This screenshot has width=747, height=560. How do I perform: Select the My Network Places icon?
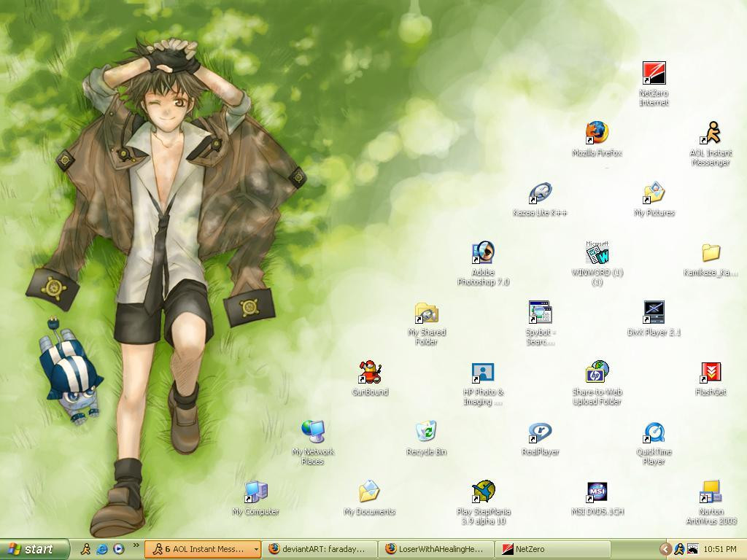[312, 432]
